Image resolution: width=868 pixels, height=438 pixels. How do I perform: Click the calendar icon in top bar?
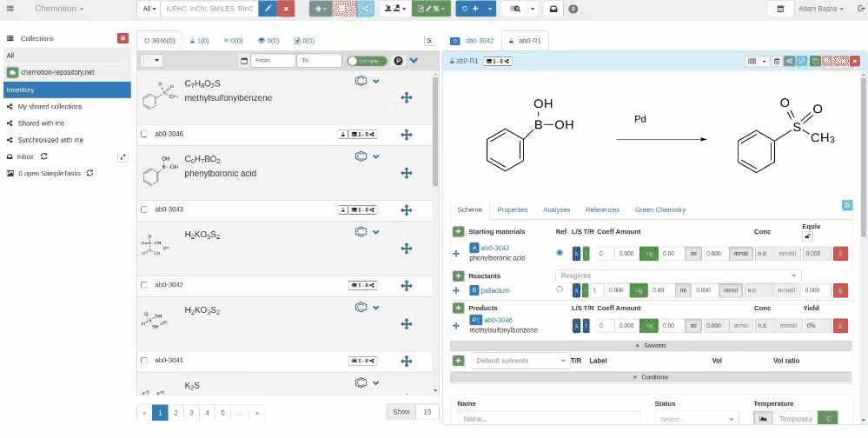pos(780,9)
